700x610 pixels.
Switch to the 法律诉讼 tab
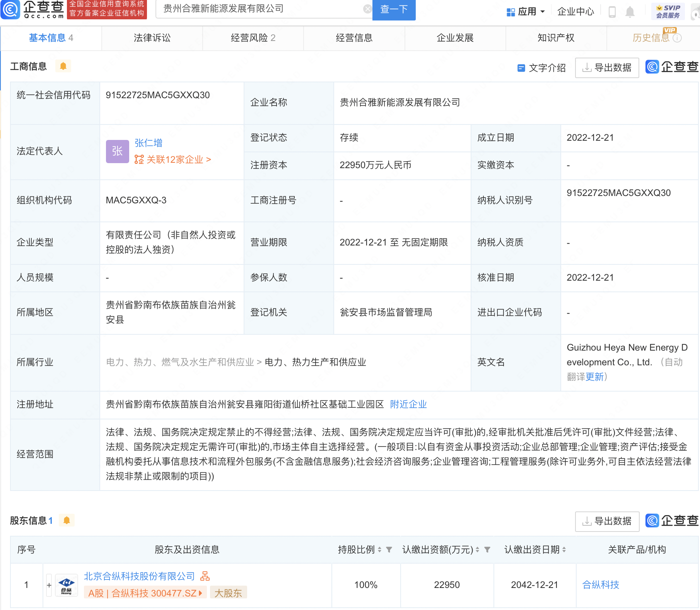point(152,38)
